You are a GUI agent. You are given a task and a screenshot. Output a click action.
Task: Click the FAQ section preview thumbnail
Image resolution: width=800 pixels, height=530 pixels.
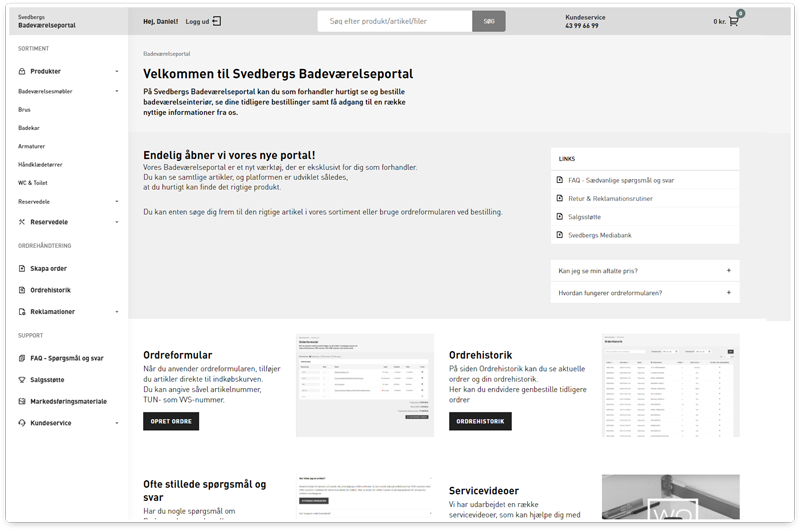click(365, 497)
